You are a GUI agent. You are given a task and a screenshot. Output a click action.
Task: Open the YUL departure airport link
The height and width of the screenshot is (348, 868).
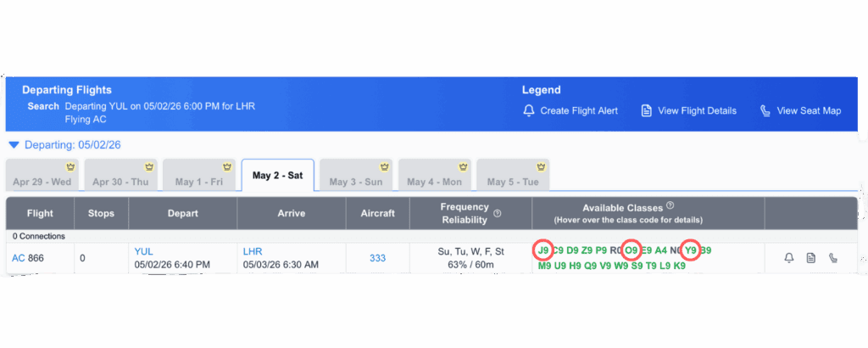coord(144,251)
